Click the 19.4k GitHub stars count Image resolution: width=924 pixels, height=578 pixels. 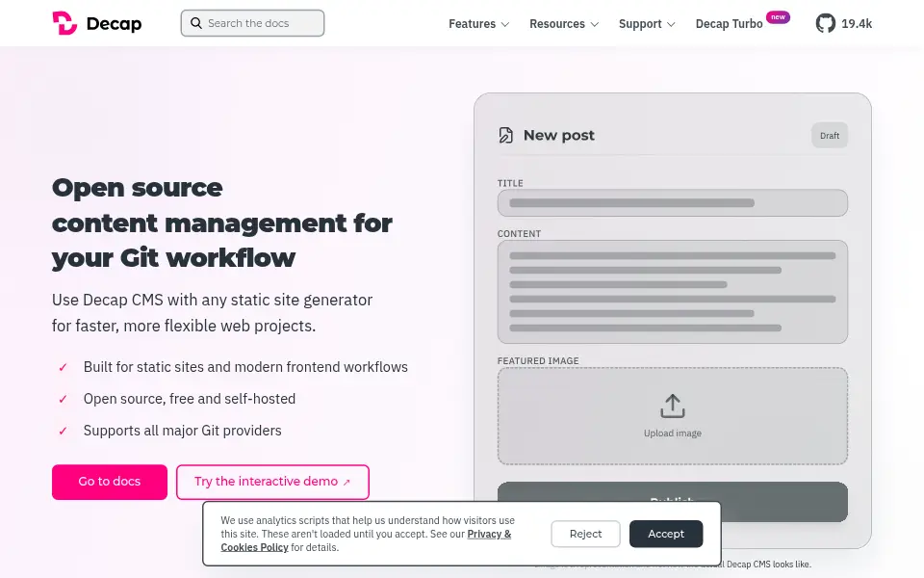pyautogui.click(x=857, y=24)
